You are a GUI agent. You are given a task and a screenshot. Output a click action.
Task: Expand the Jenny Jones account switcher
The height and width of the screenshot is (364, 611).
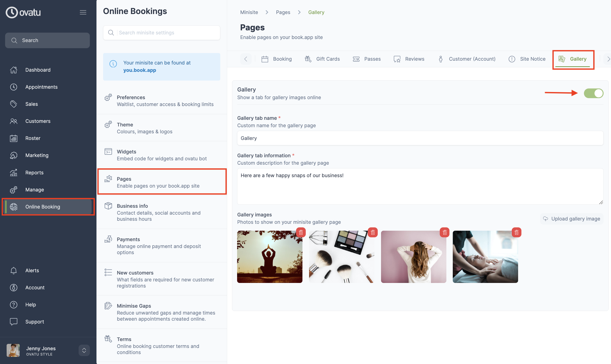pyautogui.click(x=84, y=350)
